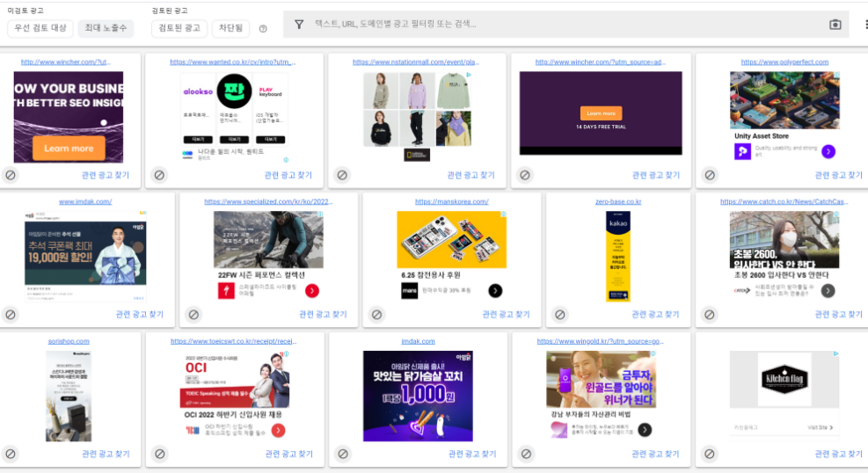Image resolution: width=868 pixels, height=473 pixels.
Task: Click the nstationmall clothing ad thumbnail
Action: point(418,117)
